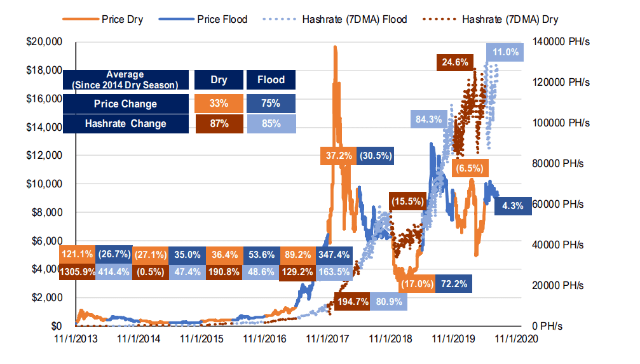The image size is (640, 364).
Task: Click the Dry column header cell
Action: point(219,79)
